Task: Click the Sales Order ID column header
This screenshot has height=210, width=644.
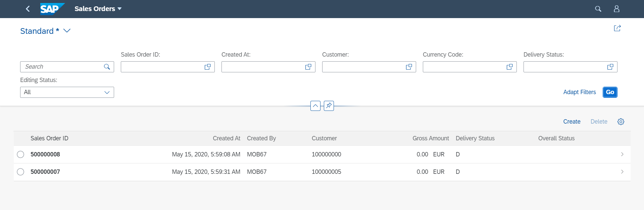Action: point(49,138)
